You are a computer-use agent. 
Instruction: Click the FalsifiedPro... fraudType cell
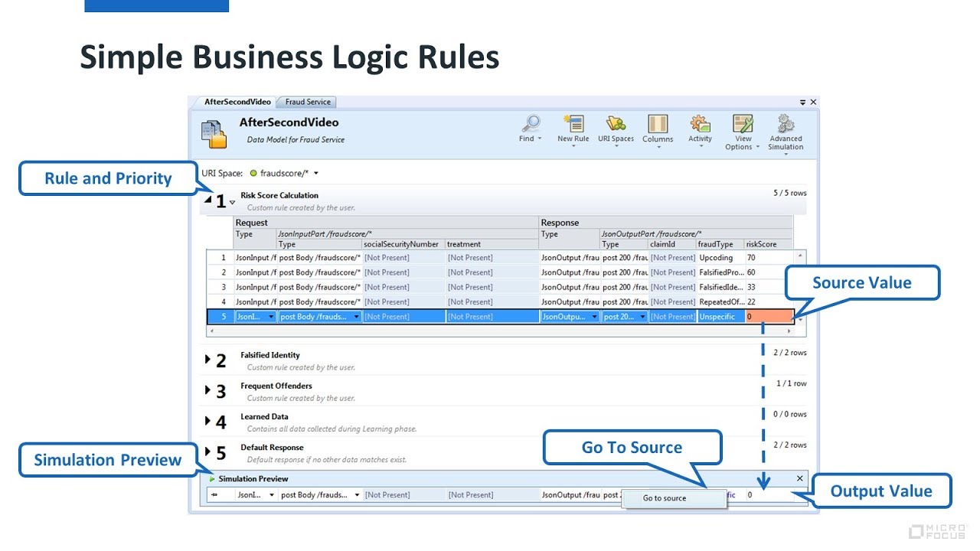click(x=720, y=272)
